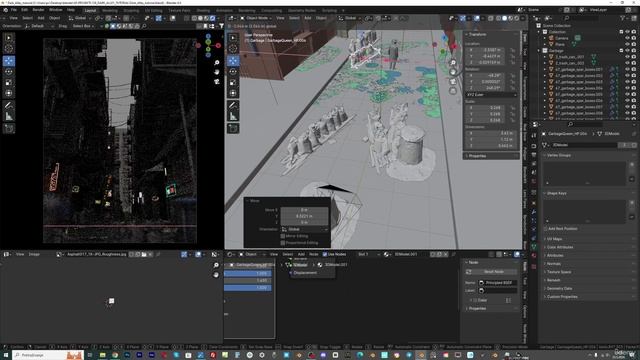This screenshot has height=360, width=640.
Task: Expand the UV Maps panel
Action: point(553,239)
